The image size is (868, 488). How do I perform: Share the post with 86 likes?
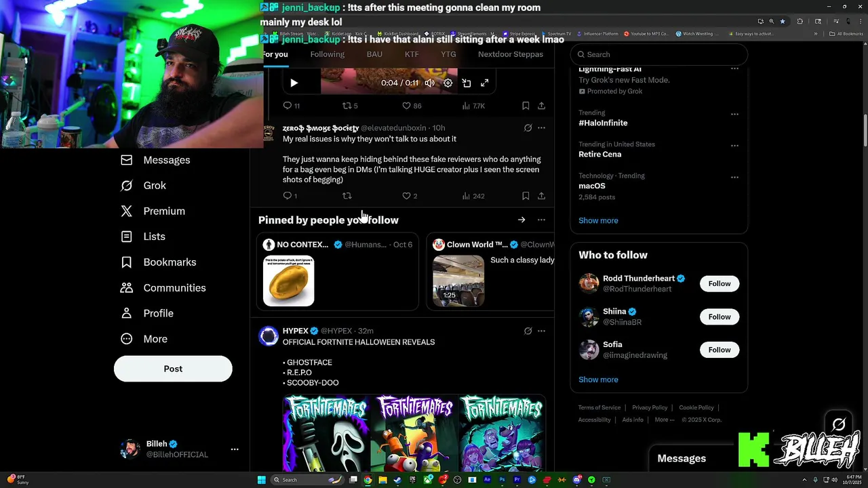coord(541,106)
